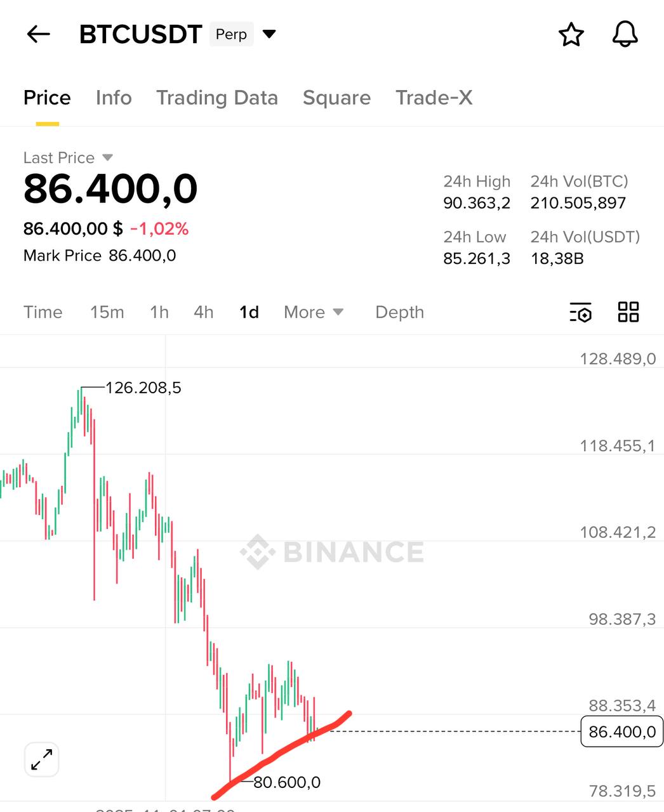This screenshot has width=664, height=812.
Task: Add BTCUSDT to favorites with the star icon
Action: pyautogui.click(x=571, y=35)
